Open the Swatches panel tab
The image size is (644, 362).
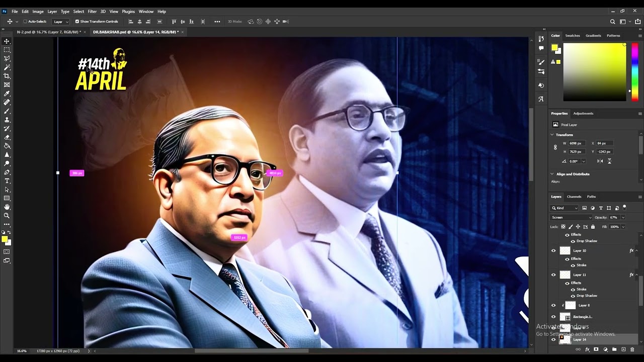[x=573, y=36]
